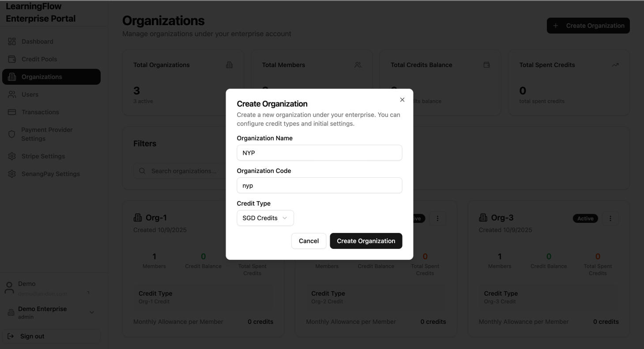644x349 pixels.
Task: Click the trend icon on Total Spent Credits
Action: click(615, 64)
